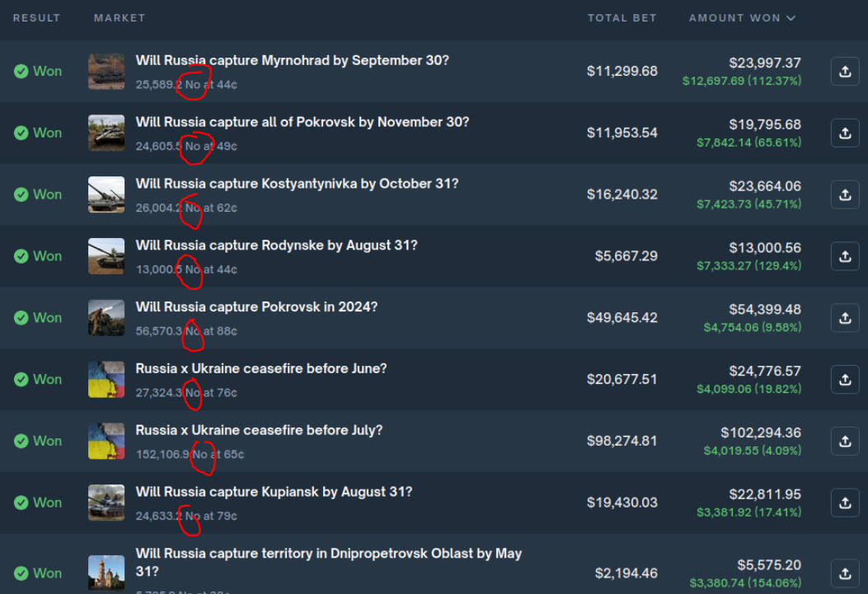Click the $7,333.27 (129.4%) profit text
This screenshot has height=594, width=868.
tap(749, 266)
